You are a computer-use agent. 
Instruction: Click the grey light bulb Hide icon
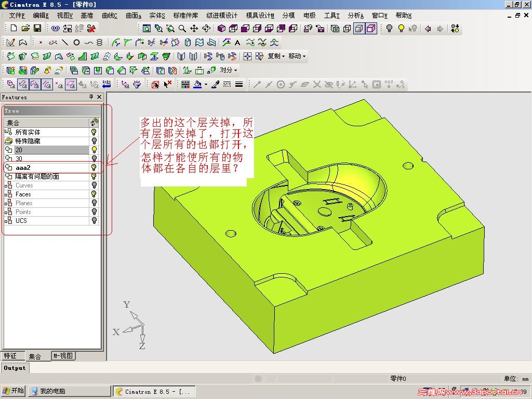390,29
